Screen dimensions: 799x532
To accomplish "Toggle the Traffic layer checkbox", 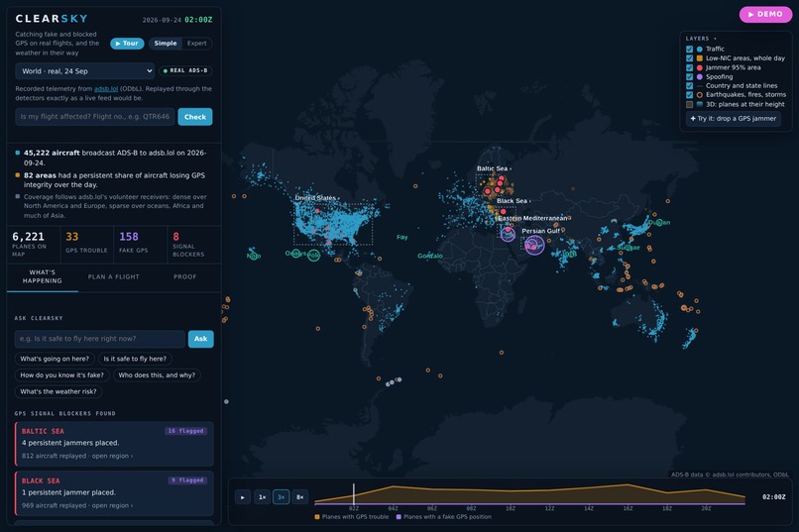I will [689, 50].
